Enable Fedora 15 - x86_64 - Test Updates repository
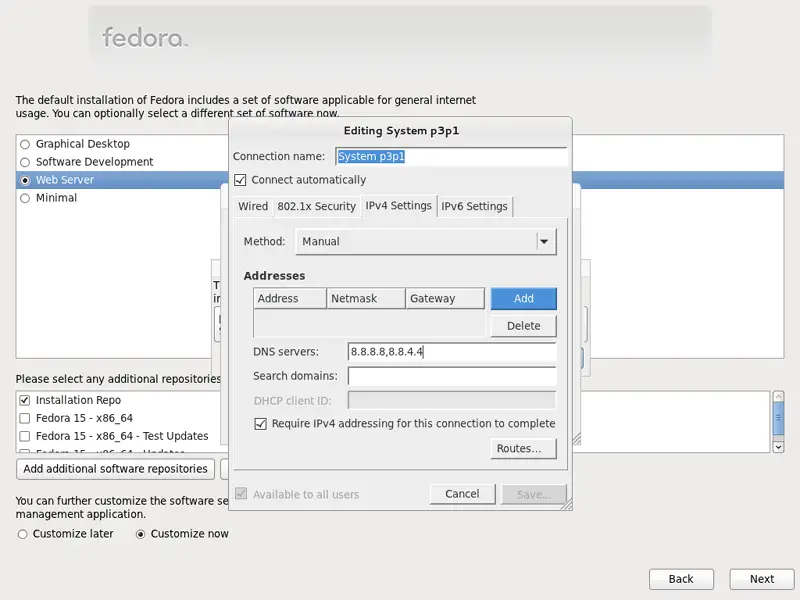The image size is (800, 600). 24,436
